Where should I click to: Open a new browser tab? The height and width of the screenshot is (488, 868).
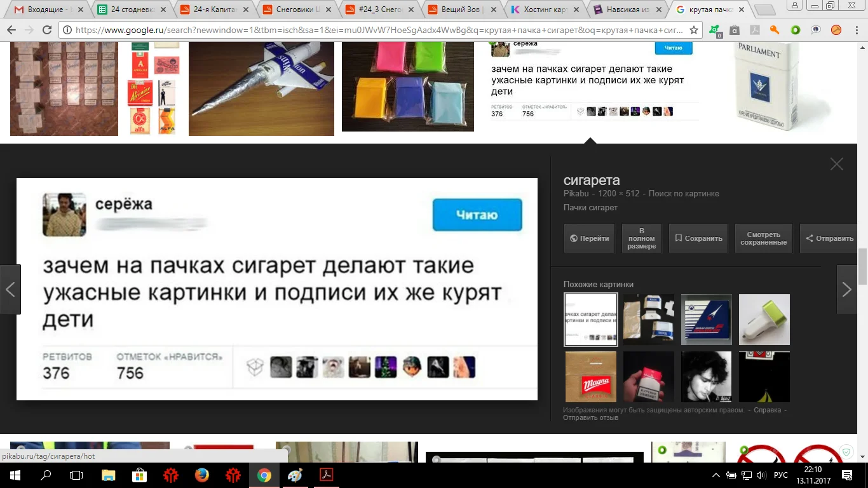pyautogui.click(x=764, y=10)
